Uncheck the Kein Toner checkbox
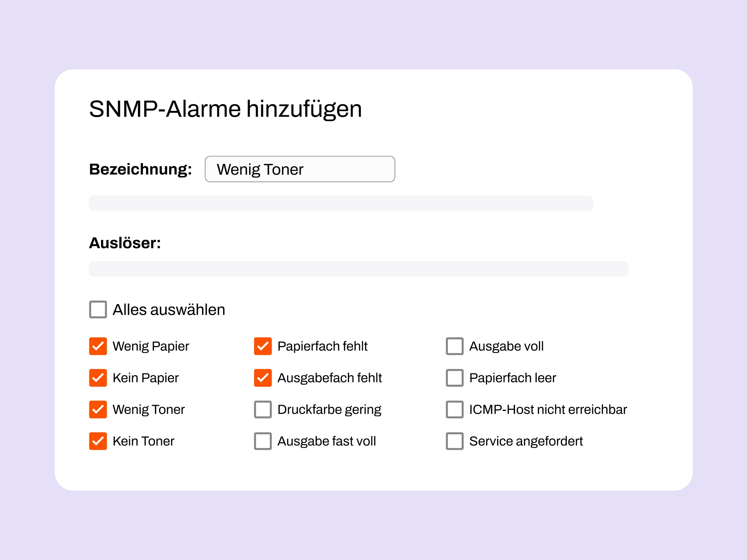 point(98,441)
